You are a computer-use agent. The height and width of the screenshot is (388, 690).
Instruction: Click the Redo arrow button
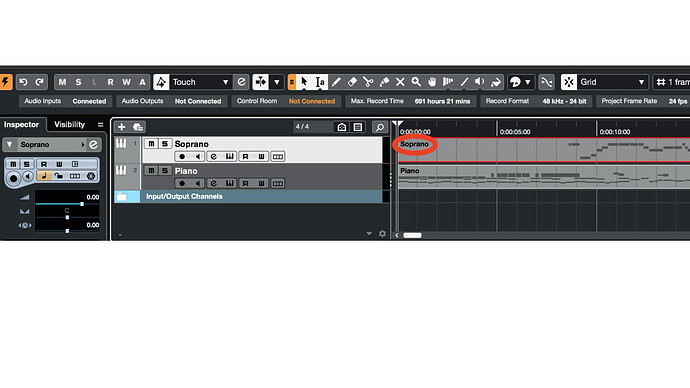39,82
